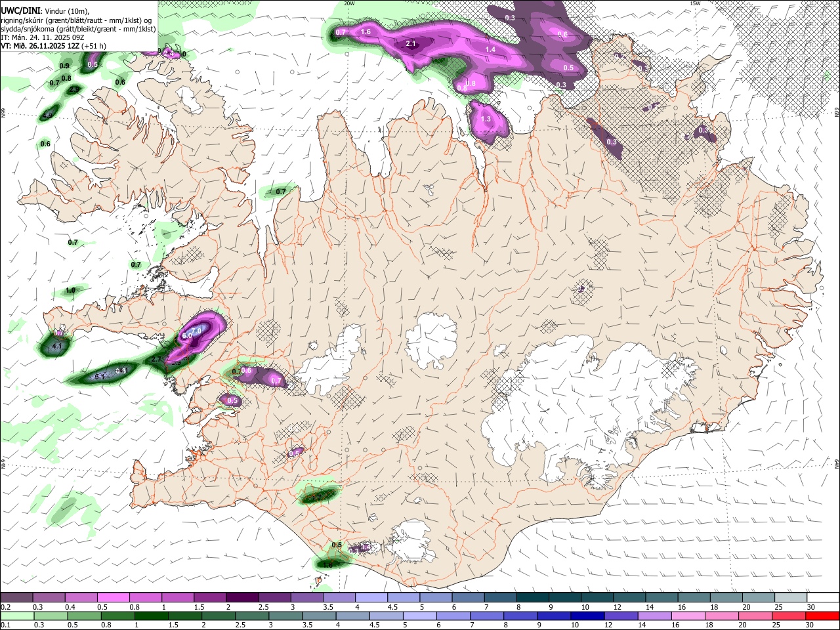The width and height of the screenshot is (840, 630).
Task: Click the 0.2 label on the snow scale
Action: click(6, 608)
